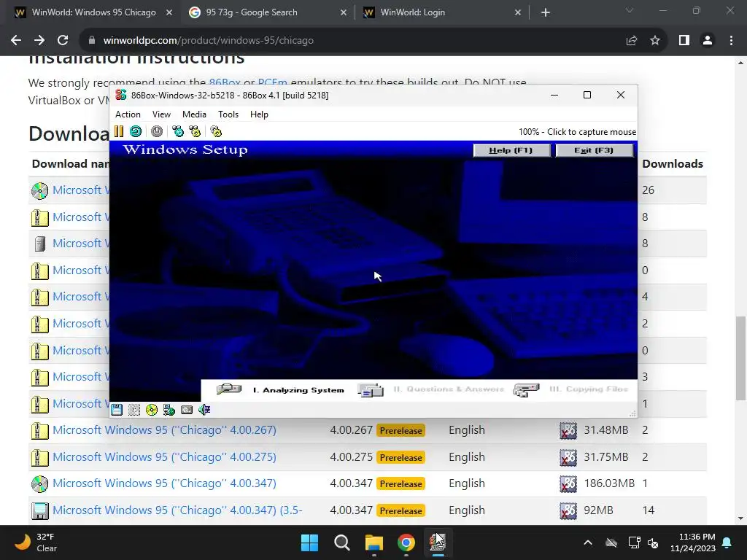Image resolution: width=747 pixels, height=560 pixels.
Task: Hard reset the 86Box machine
Action: [136, 131]
